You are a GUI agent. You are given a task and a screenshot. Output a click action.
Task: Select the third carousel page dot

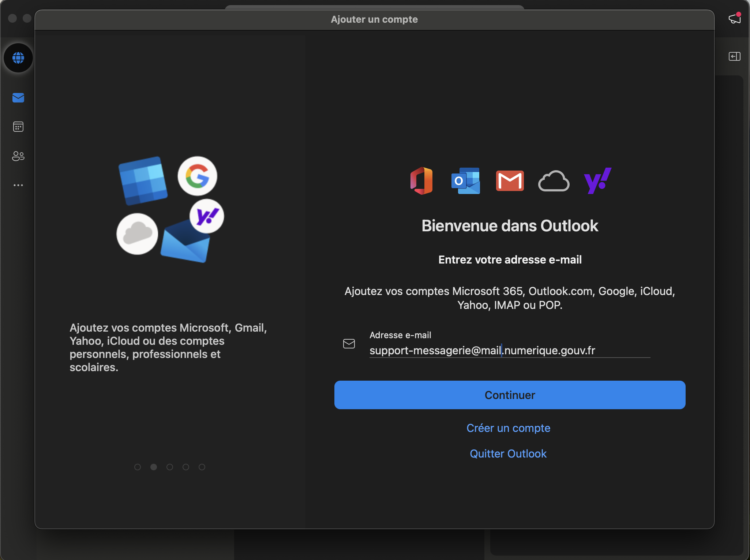click(x=170, y=467)
